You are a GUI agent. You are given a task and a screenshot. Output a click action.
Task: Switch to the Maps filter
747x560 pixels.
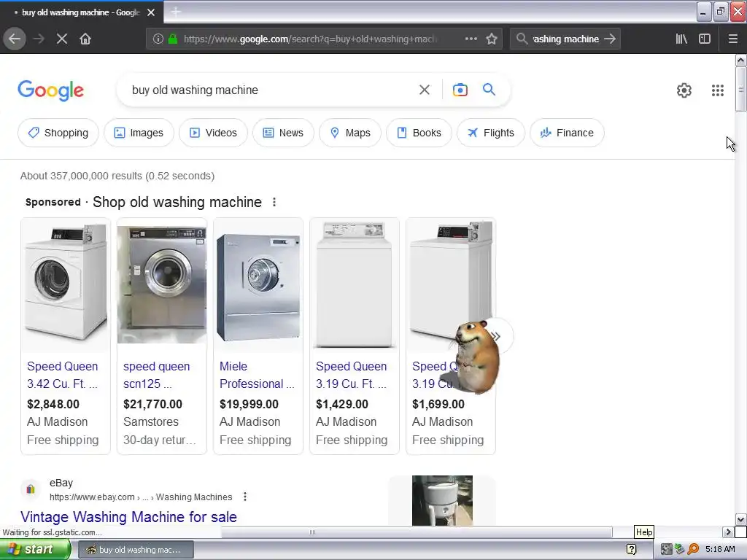(x=350, y=133)
